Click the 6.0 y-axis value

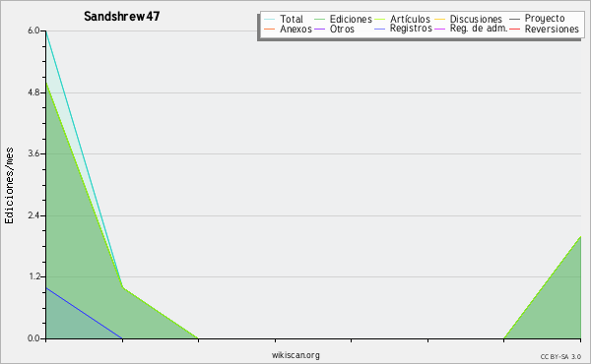tap(33, 30)
